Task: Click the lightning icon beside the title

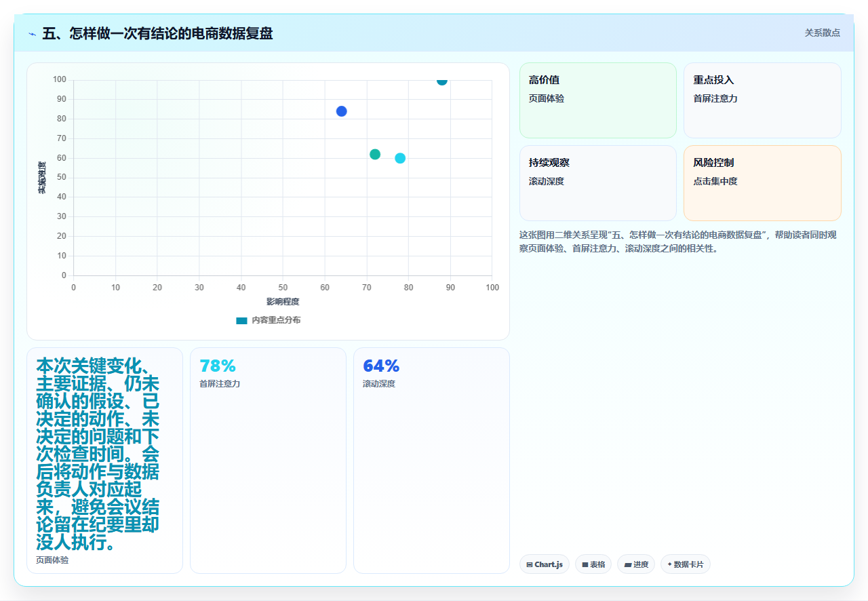Action: 32,33
